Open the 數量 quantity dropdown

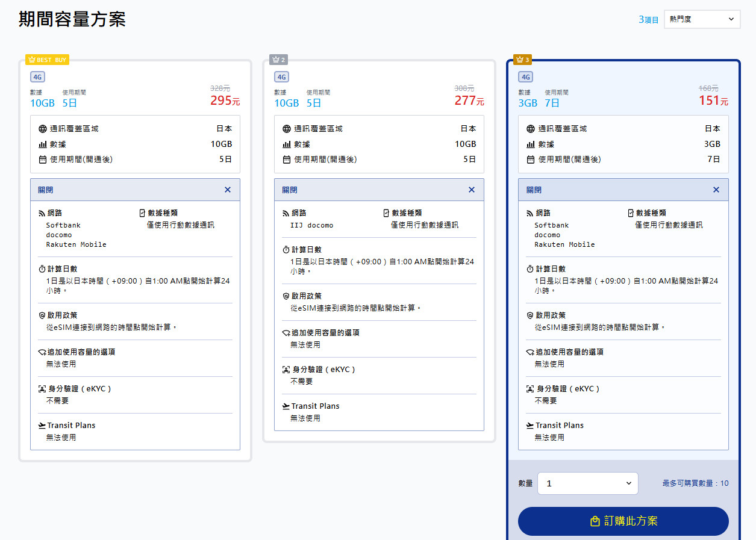[587, 483]
